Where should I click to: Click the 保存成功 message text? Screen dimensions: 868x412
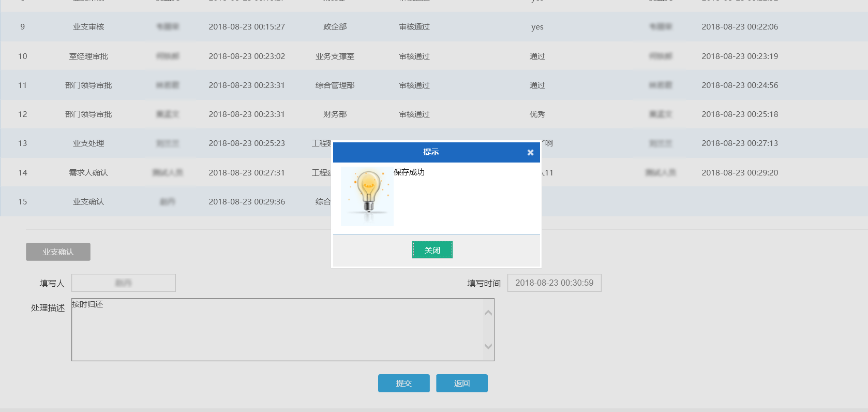click(x=409, y=172)
